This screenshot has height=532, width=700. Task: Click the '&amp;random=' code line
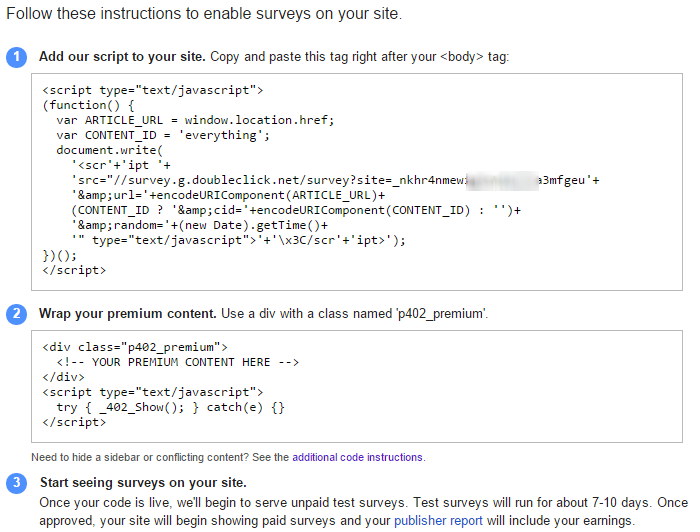(x=200, y=225)
